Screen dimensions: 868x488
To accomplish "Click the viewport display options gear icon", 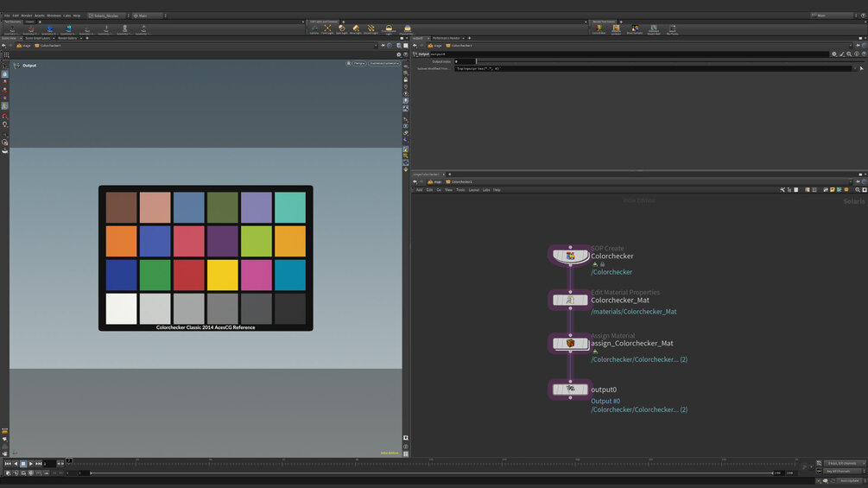I will click(398, 54).
